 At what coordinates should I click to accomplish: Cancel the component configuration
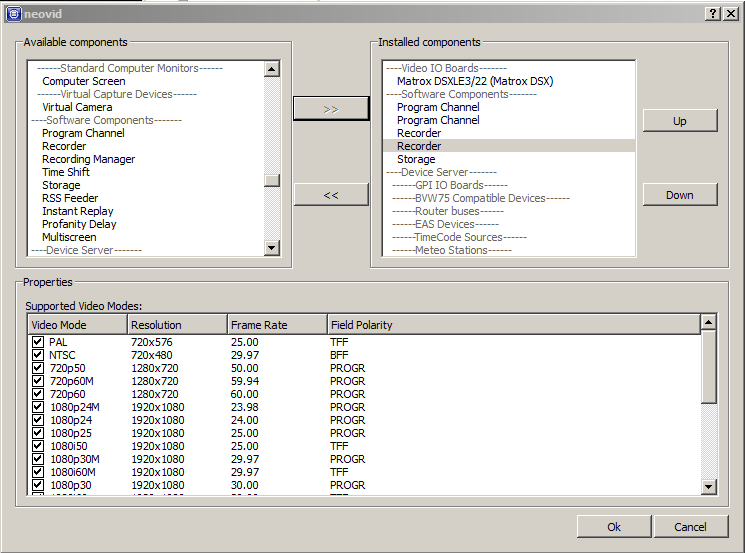690,526
